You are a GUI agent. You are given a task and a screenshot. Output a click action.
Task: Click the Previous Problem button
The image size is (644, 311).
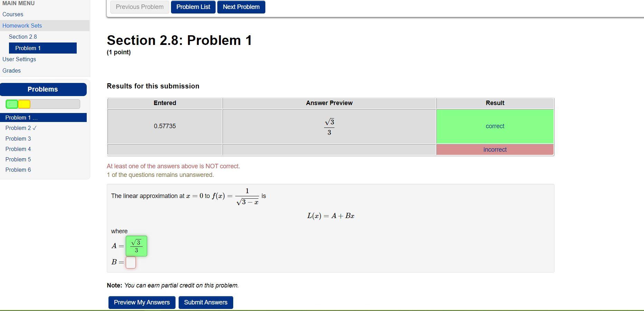(139, 7)
